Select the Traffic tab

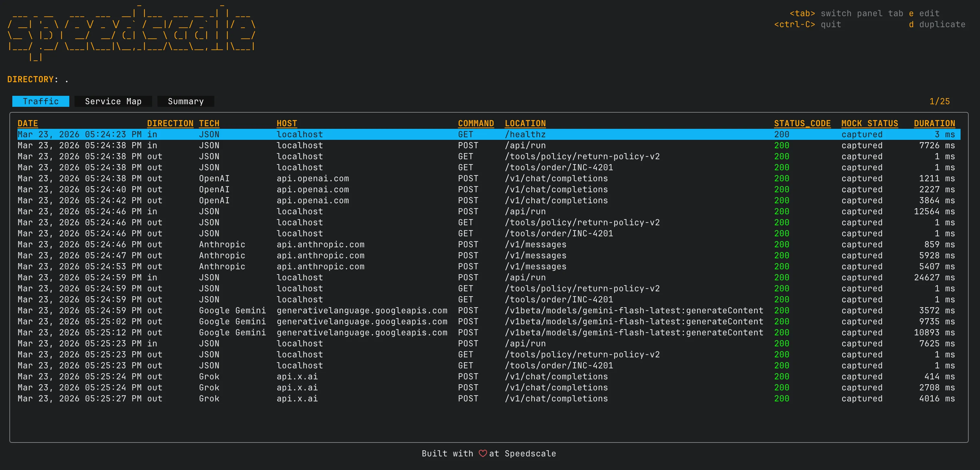coord(41,101)
